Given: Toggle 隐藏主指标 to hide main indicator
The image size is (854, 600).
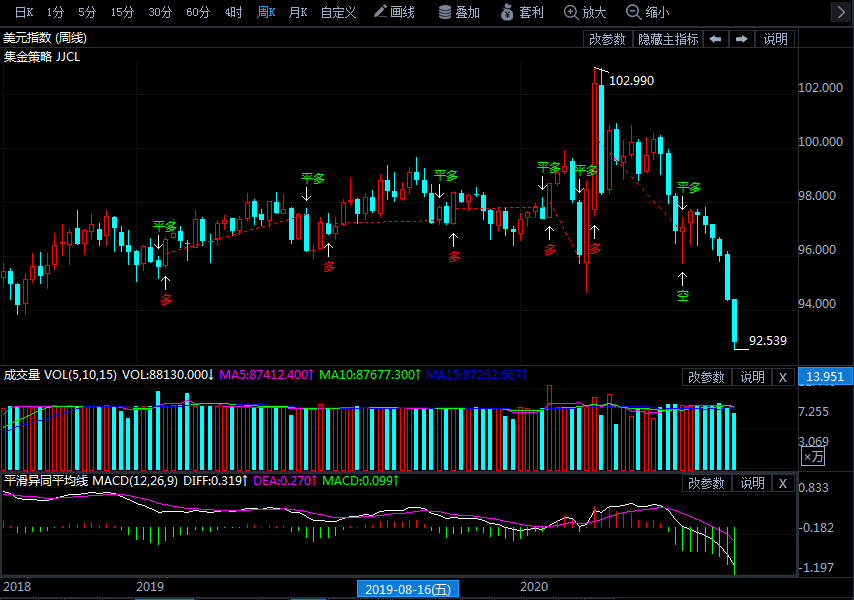Looking at the screenshot, I should [x=668, y=39].
